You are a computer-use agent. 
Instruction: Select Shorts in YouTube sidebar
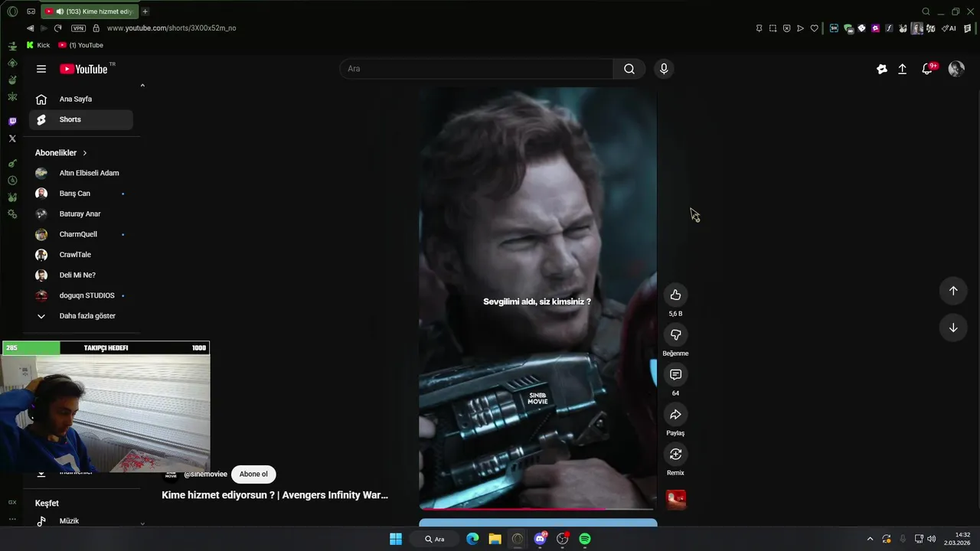81,119
